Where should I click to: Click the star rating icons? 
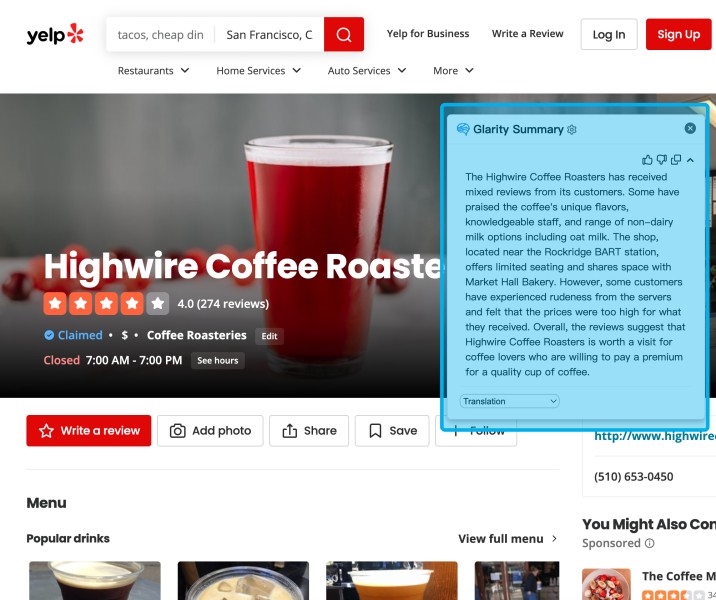pyautogui.click(x=106, y=303)
